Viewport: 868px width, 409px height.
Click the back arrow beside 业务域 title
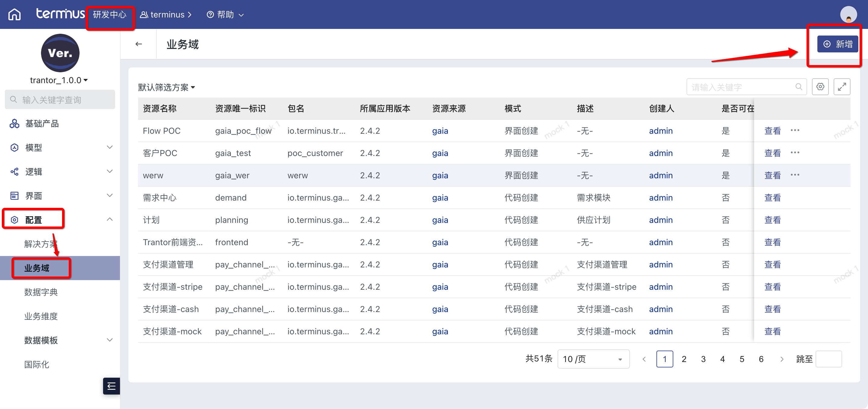click(139, 44)
